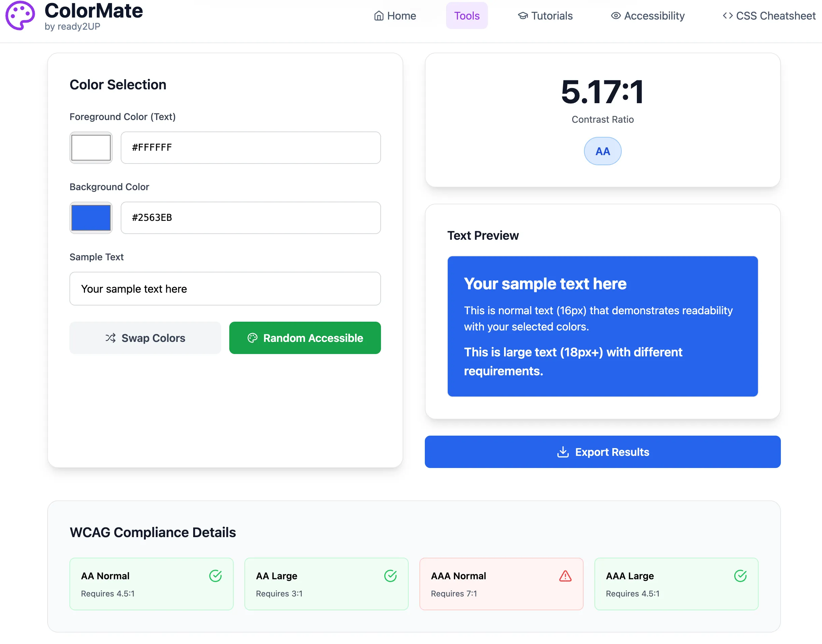Screen dimensions: 822x644
Task: Click the eye icon beside Accessibility
Action: [615, 16]
